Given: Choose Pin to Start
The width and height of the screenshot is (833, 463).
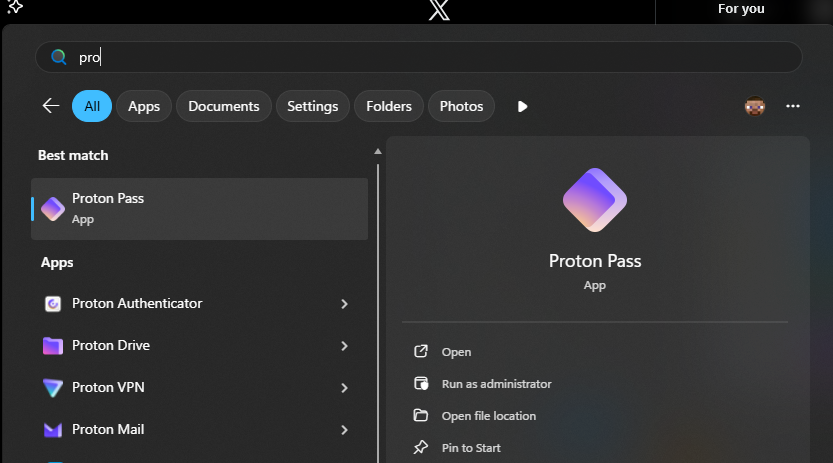Looking at the screenshot, I should click(471, 448).
